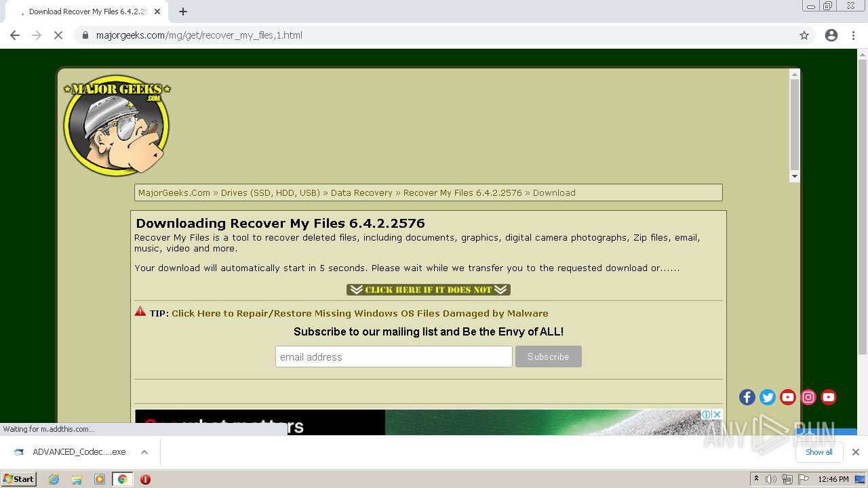Screen dimensions: 868x488
Task: Open MajorGeeks.Com breadcrumb link
Action: pos(174,193)
